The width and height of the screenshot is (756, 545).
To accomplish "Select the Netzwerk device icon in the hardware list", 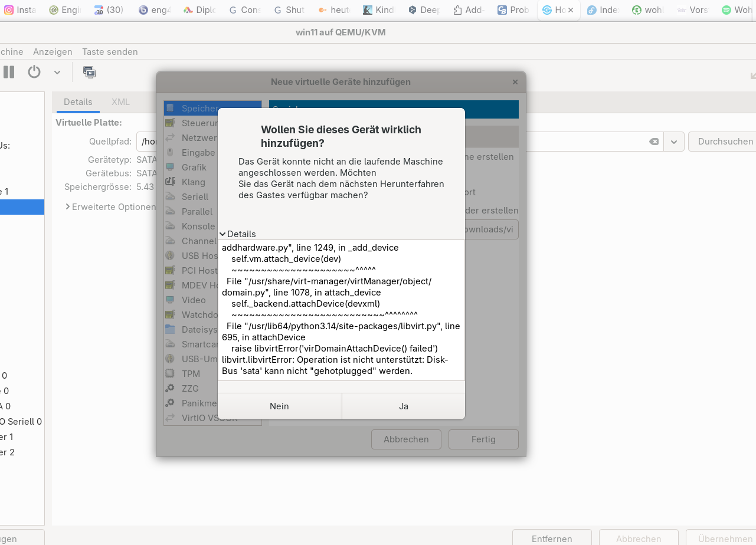I will click(170, 137).
